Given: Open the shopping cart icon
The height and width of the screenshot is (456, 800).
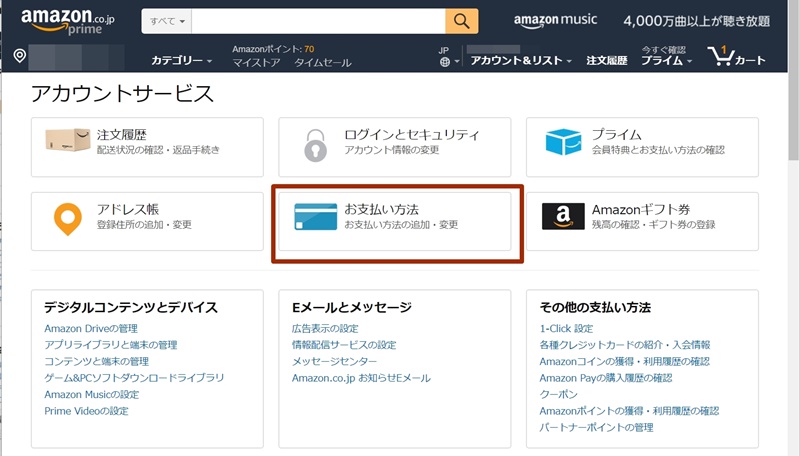Looking at the screenshot, I should coord(736,57).
